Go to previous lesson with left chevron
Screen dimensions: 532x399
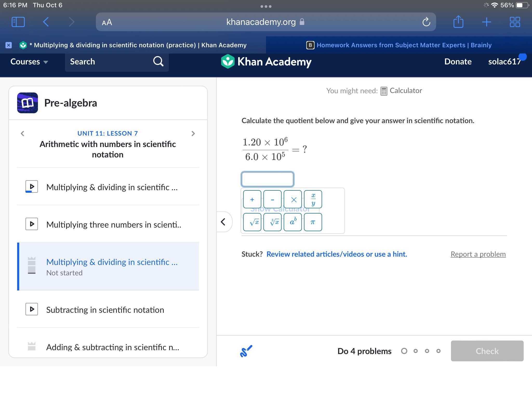click(x=23, y=134)
